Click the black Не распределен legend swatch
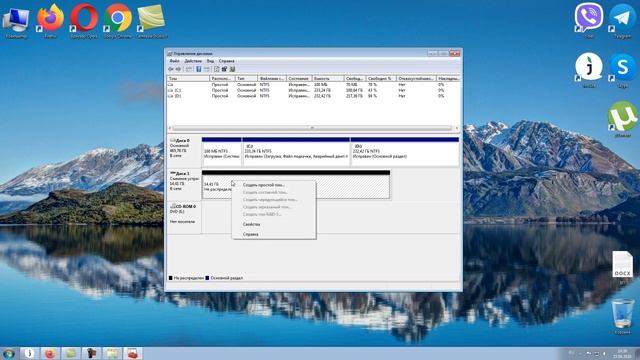The width and height of the screenshot is (640, 360). (171, 278)
